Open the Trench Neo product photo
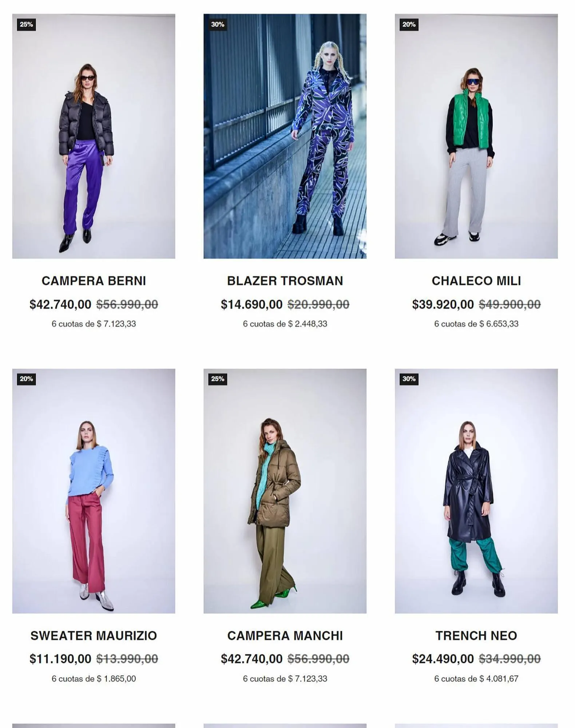575x728 pixels. (476, 491)
